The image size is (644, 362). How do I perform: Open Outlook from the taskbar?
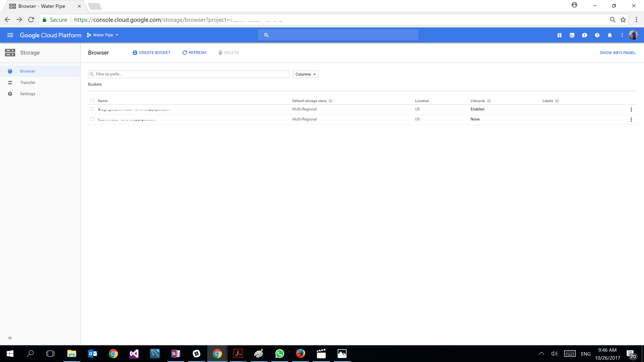click(x=93, y=354)
